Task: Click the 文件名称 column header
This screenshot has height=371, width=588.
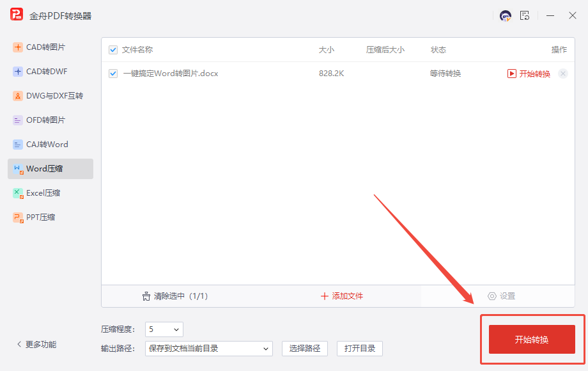Action: tap(137, 50)
